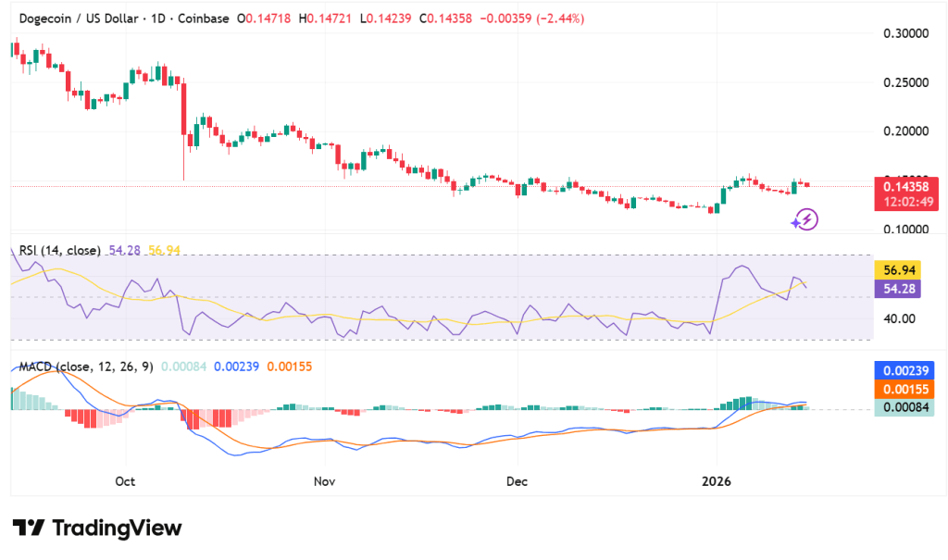
Task: Click the change text −0.00359 (−2.44%)
Action: 532,19
